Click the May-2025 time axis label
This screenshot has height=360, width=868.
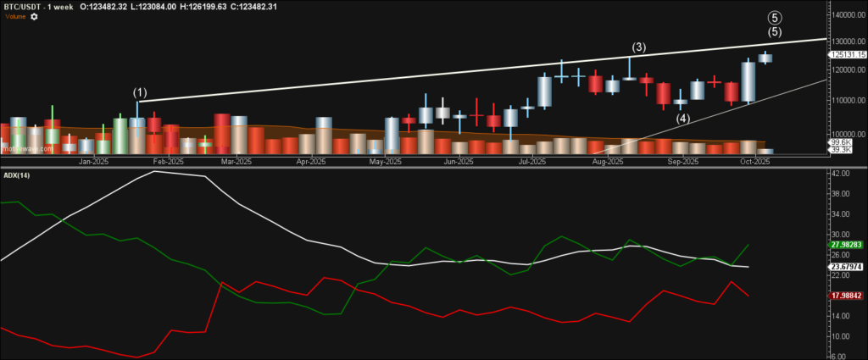click(x=386, y=162)
